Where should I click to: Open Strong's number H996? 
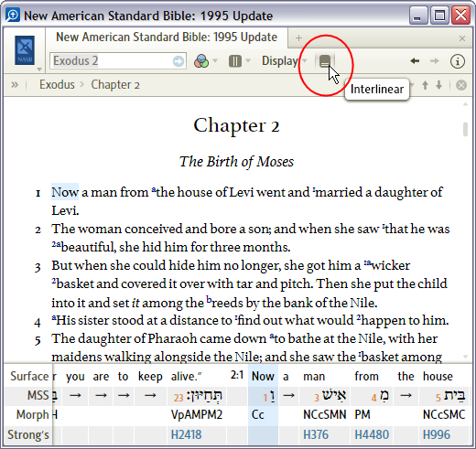coord(437,435)
